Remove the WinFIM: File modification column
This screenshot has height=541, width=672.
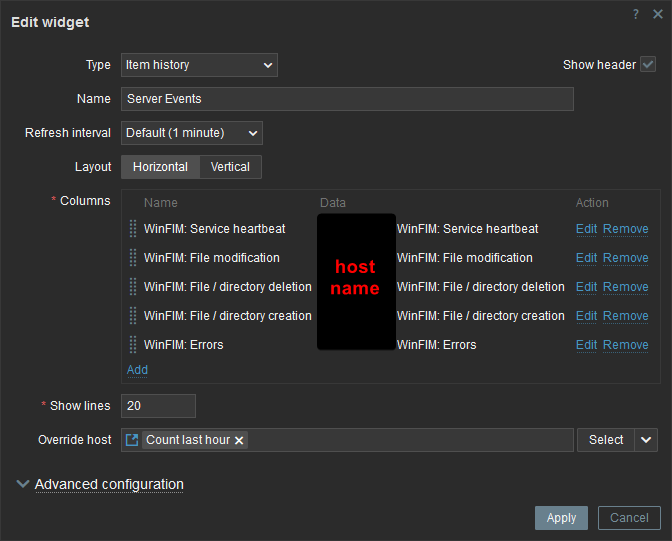[625, 258]
